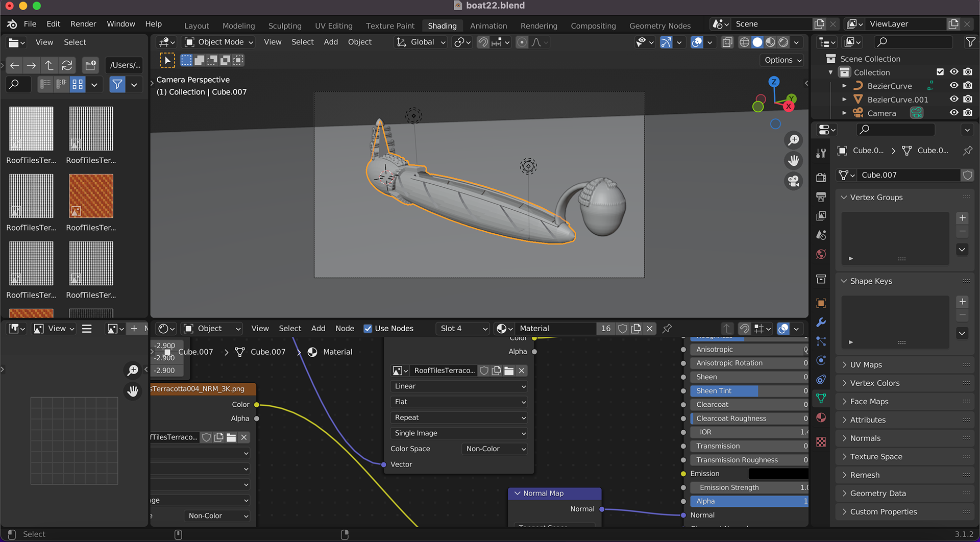
Task: Select the Tweak tool icon
Action: point(167,60)
